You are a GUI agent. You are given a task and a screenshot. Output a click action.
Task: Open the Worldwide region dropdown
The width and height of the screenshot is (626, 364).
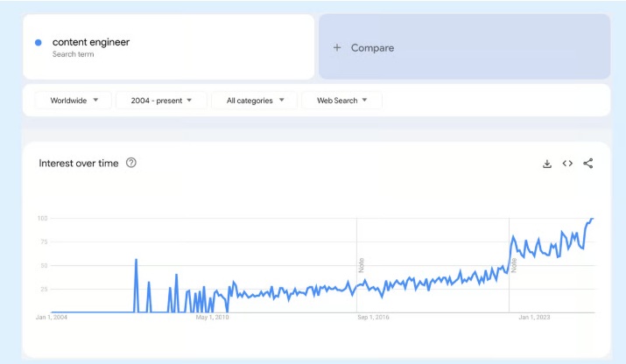point(73,101)
